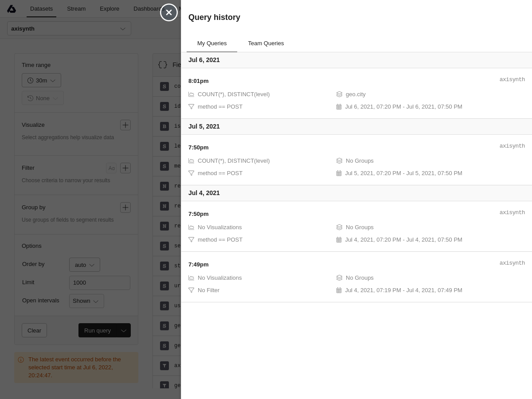
Task: Open the Order by auto dropdown
Action: (85, 265)
